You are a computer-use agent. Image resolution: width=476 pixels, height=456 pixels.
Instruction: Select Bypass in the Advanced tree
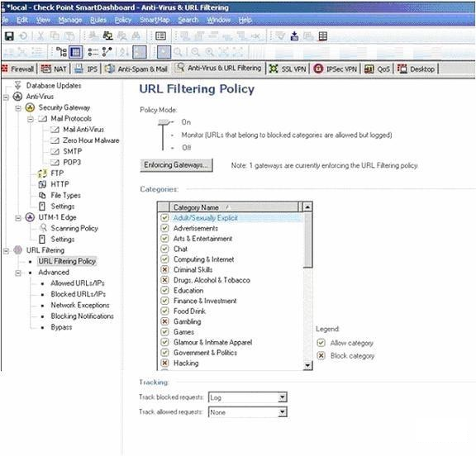[x=61, y=327]
